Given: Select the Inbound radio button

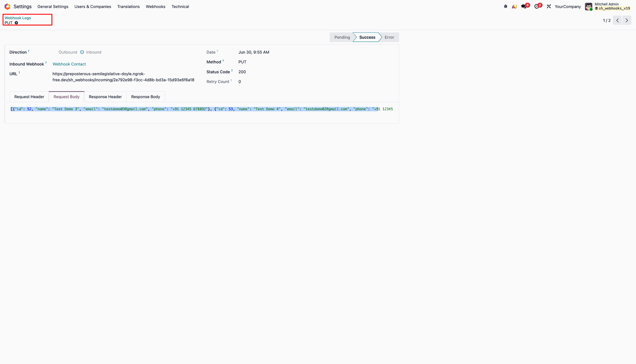Looking at the screenshot, I should (x=82, y=52).
